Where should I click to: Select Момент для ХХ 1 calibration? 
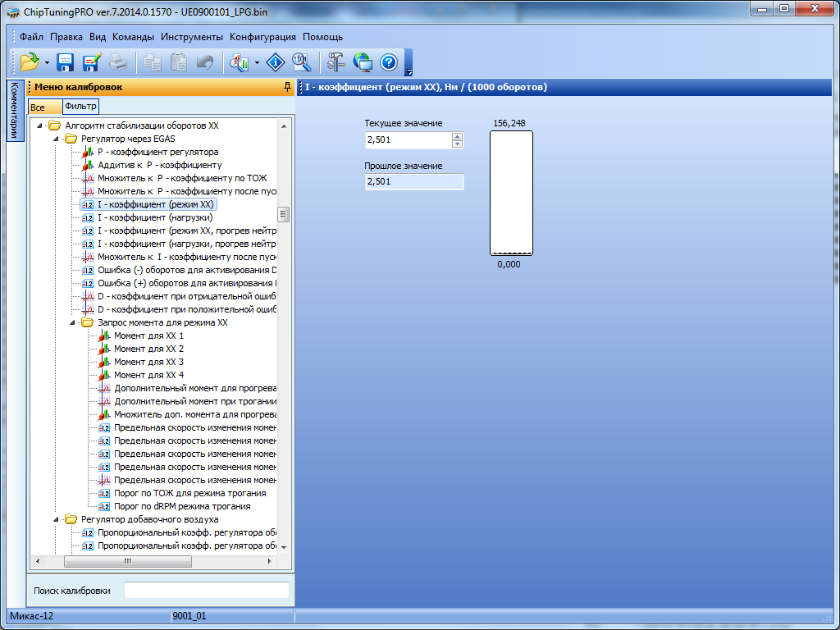click(148, 336)
